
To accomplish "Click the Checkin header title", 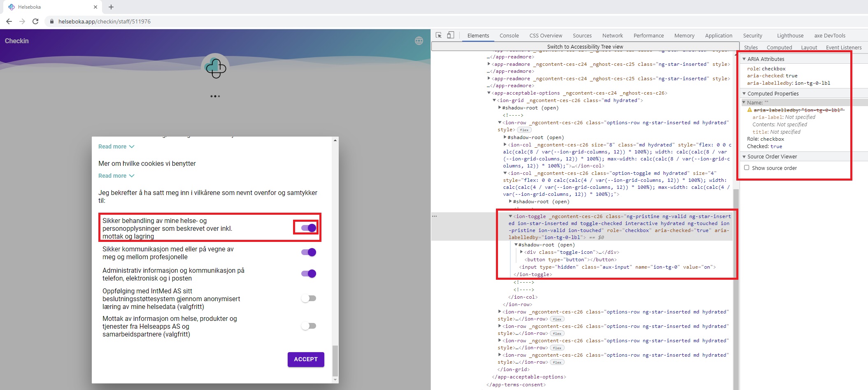I will point(17,41).
